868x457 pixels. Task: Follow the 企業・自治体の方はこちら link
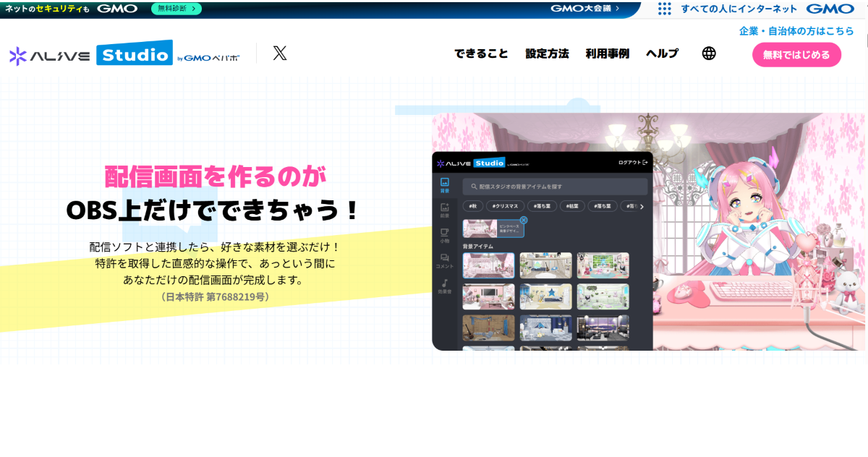(x=796, y=31)
